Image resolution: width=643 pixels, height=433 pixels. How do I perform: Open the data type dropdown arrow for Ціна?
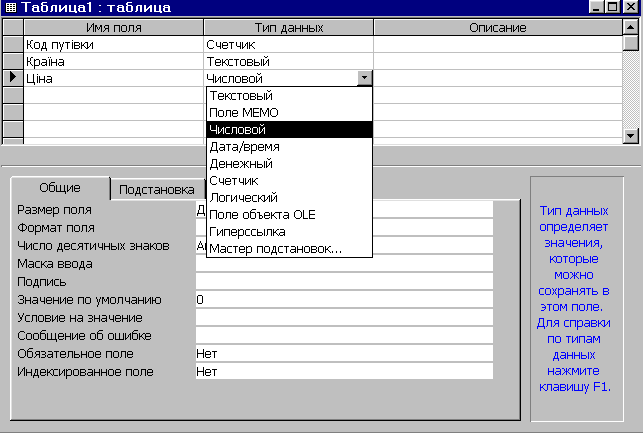click(365, 78)
